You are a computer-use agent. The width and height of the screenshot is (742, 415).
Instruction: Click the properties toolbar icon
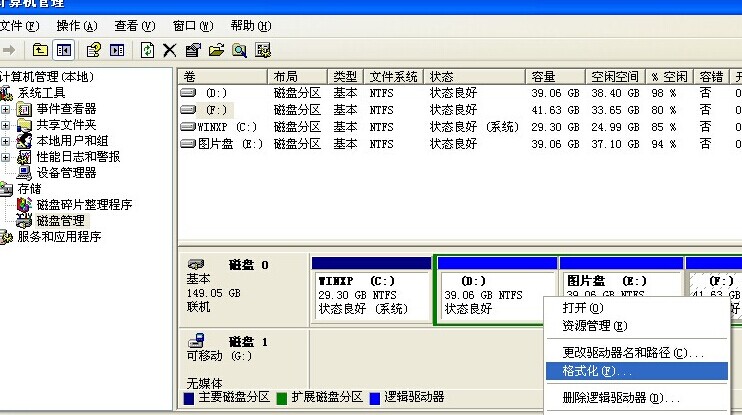pos(193,50)
